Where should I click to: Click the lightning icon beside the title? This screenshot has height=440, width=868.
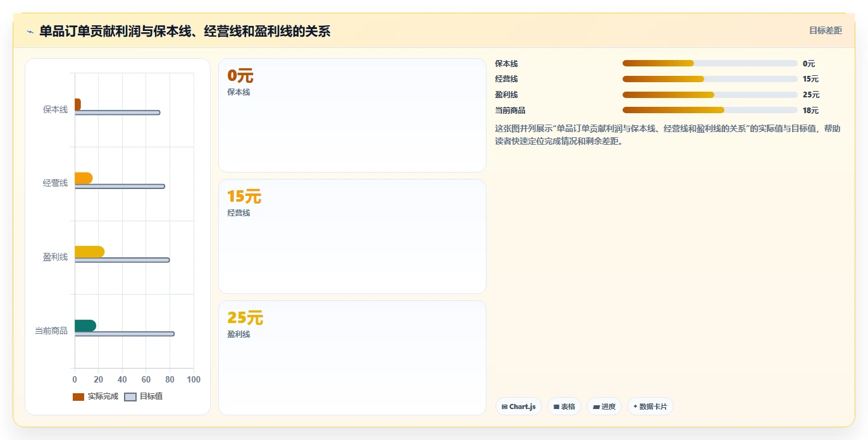(30, 31)
